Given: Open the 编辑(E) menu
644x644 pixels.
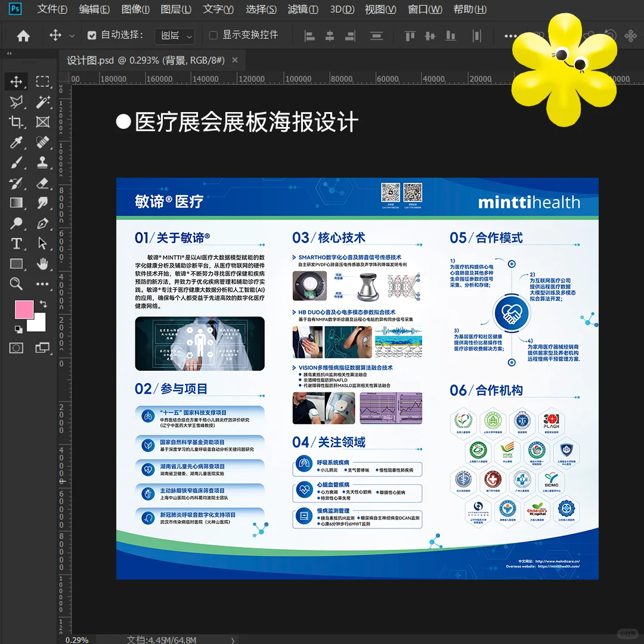Looking at the screenshot, I should pos(94,9).
